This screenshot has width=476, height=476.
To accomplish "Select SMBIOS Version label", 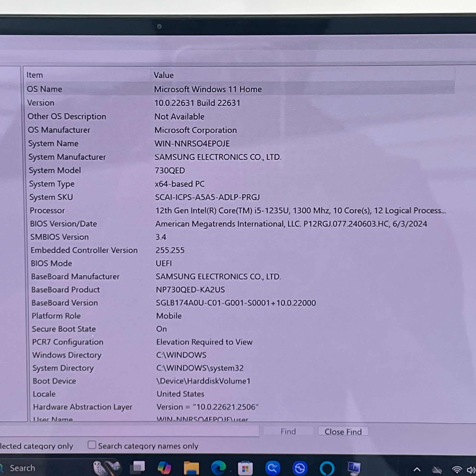I will pyautogui.click(x=59, y=237).
